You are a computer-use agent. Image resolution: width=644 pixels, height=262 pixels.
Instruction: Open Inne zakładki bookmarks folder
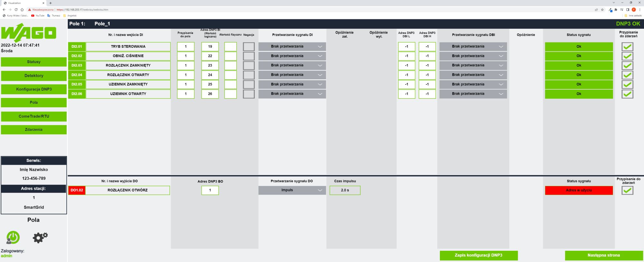[633, 15]
